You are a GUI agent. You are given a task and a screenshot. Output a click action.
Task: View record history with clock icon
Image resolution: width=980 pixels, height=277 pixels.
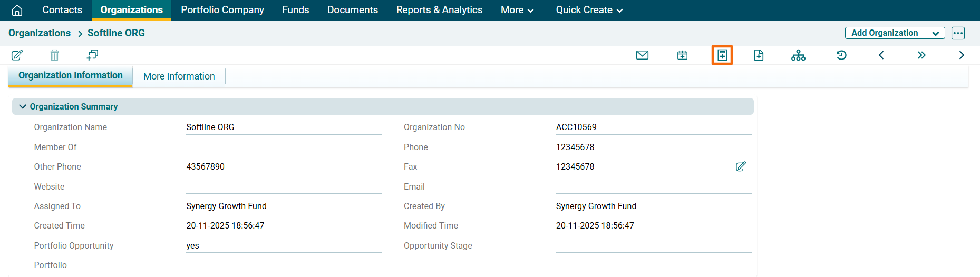point(841,55)
